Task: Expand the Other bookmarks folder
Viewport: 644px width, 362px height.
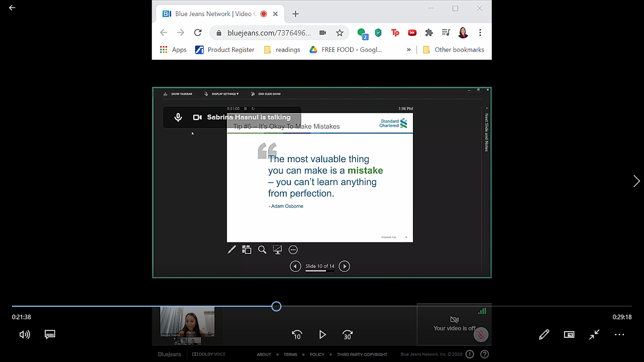Action: [454, 49]
